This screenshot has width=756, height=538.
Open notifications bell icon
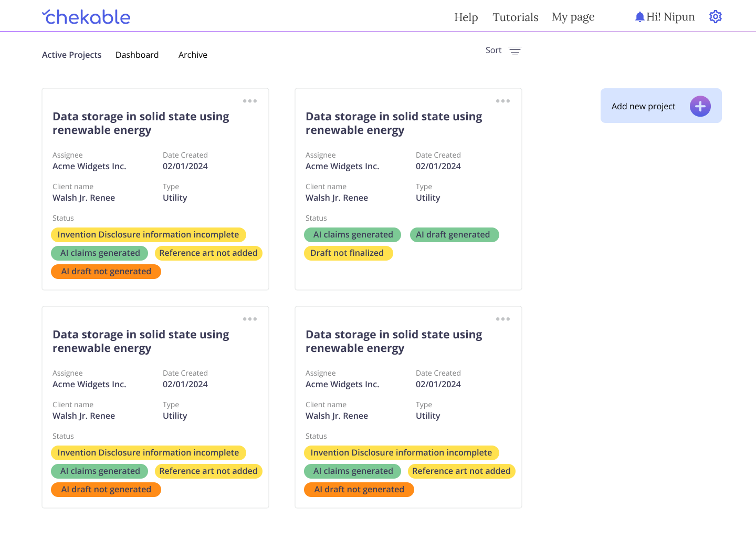(x=639, y=17)
